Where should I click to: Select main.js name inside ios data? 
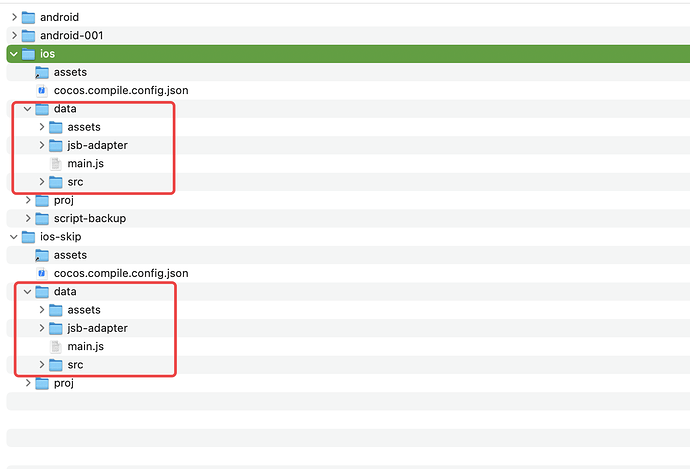(86, 164)
